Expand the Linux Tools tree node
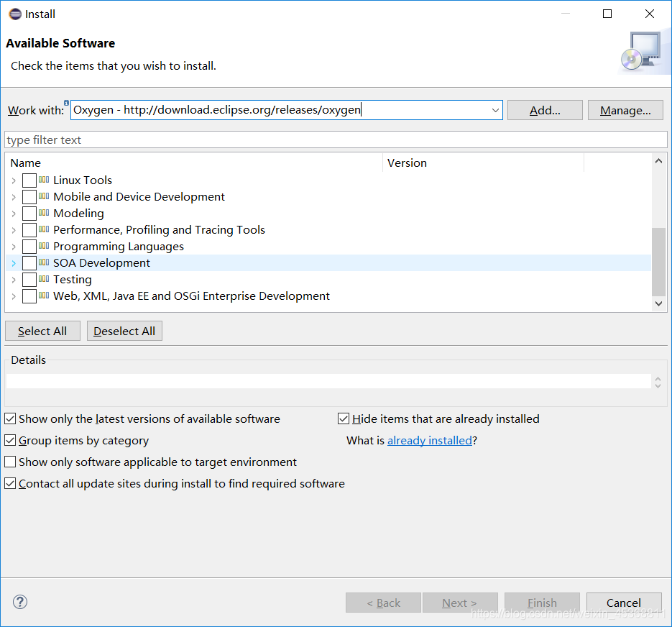Image resolution: width=672 pixels, height=627 pixels. pyautogui.click(x=14, y=180)
